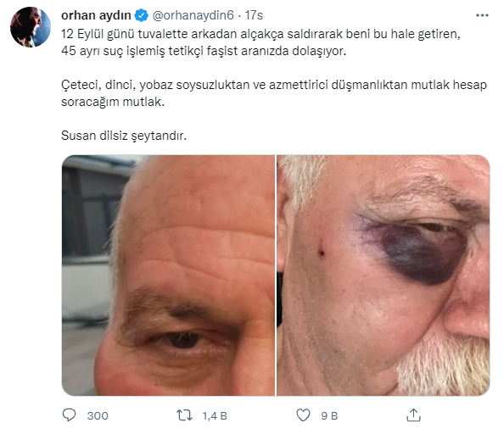The width and height of the screenshot is (504, 434).
Task: Click the sentence 'Susan dilsiz şeytandır.'
Action: (124, 136)
